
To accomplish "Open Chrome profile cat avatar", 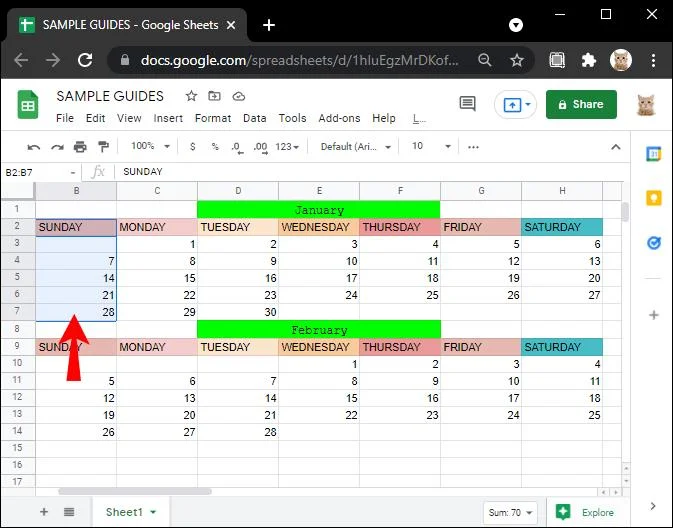I will (x=621, y=60).
